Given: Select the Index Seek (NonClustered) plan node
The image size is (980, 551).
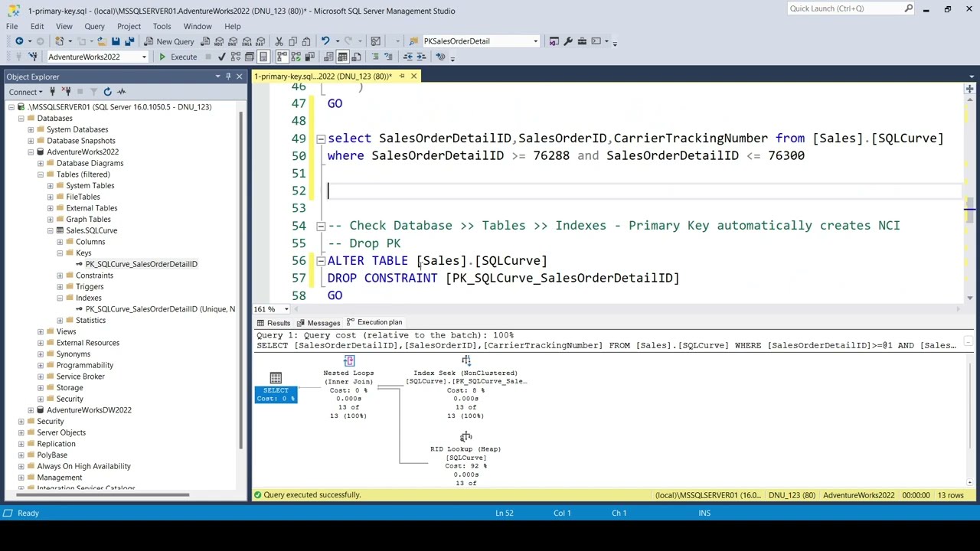Looking at the screenshot, I should click(x=465, y=387).
